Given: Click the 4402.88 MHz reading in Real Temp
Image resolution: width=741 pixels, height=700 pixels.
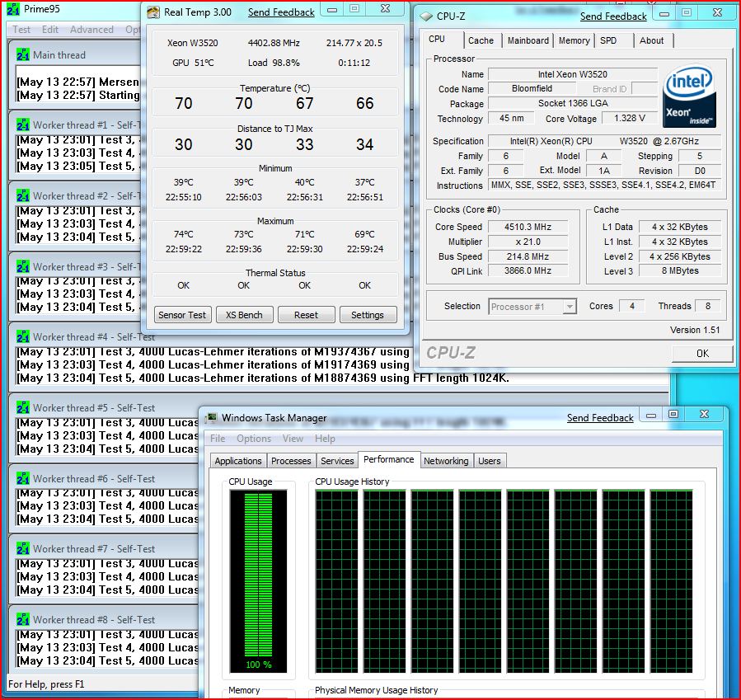Looking at the screenshot, I should [x=274, y=43].
